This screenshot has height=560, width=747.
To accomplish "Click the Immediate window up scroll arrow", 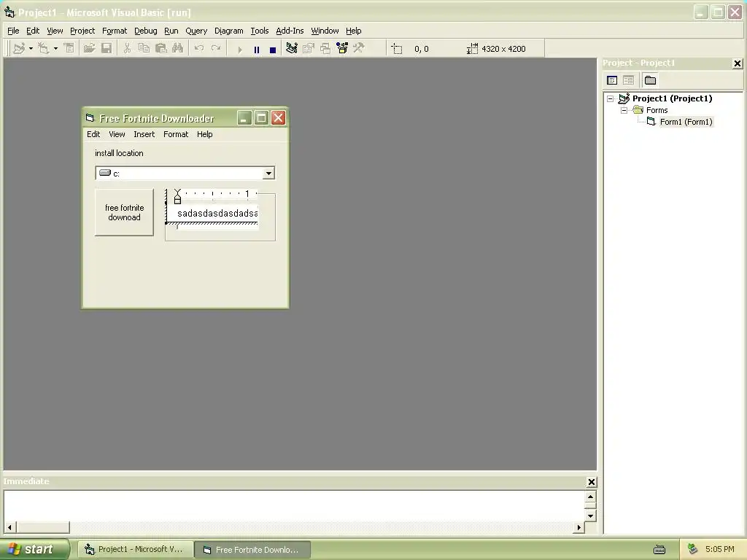I will (x=590, y=497).
